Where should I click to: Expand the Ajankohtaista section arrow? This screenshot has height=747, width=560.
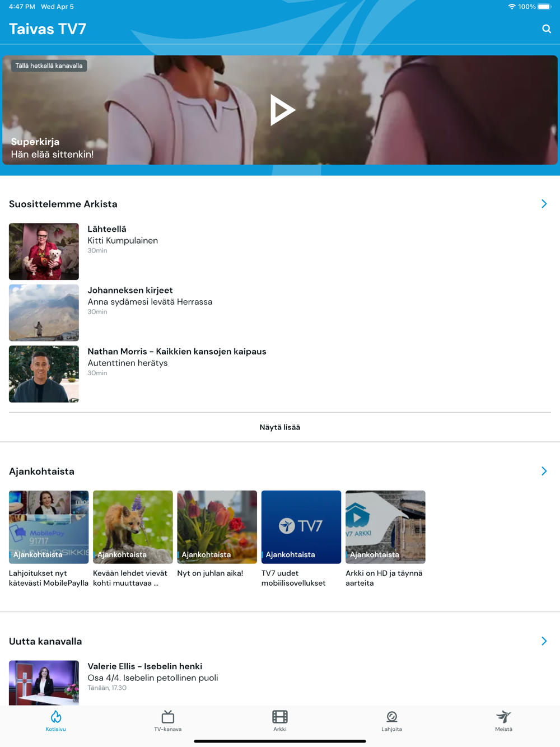pos(544,471)
